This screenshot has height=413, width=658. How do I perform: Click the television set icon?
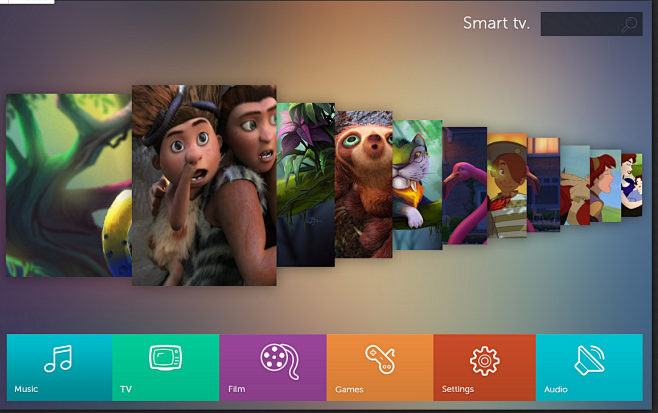pyautogui.click(x=165, y=358)
